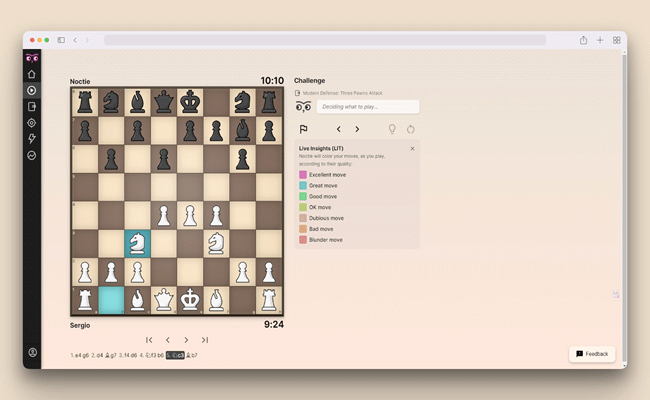Select highlighted move 5.Nc3 in move list
This screenshot has height=400, width=650.
point(175,355)
